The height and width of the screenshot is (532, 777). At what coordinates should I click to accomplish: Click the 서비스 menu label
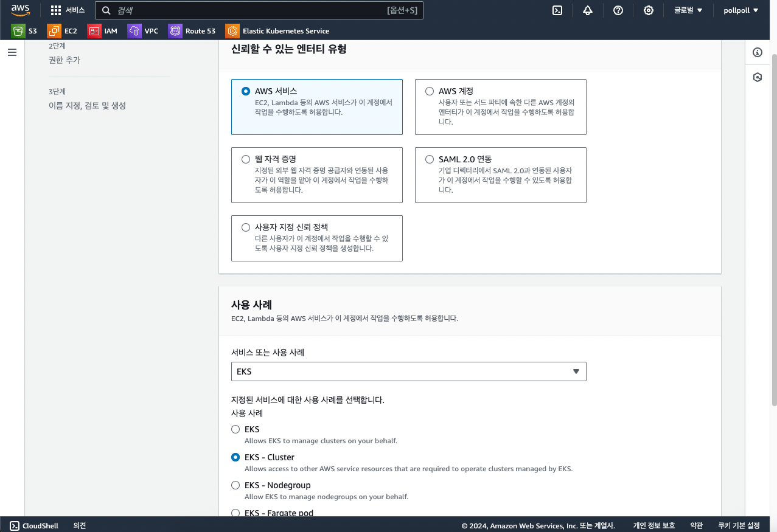(x=75, y=10)
